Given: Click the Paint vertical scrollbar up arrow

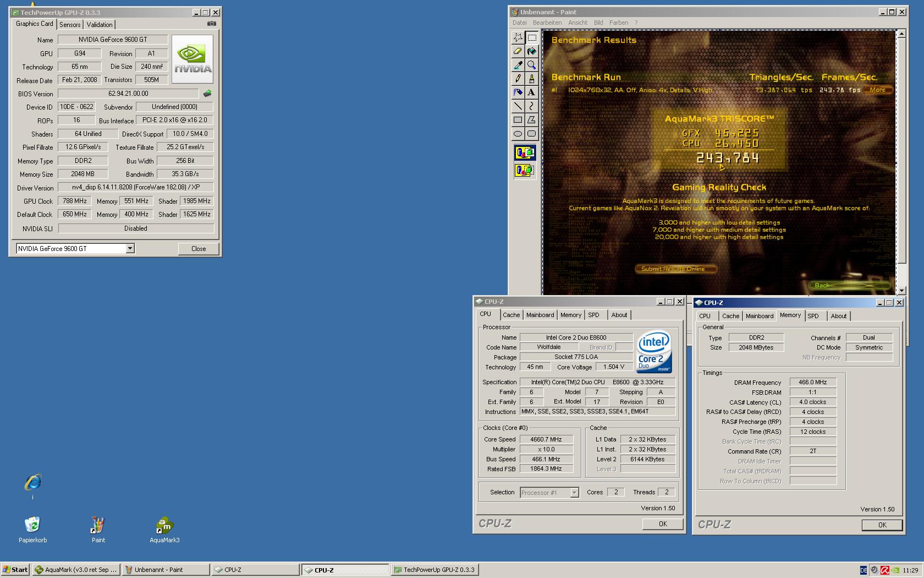Looking at the screenshot, I should click(x=901, y=34).
